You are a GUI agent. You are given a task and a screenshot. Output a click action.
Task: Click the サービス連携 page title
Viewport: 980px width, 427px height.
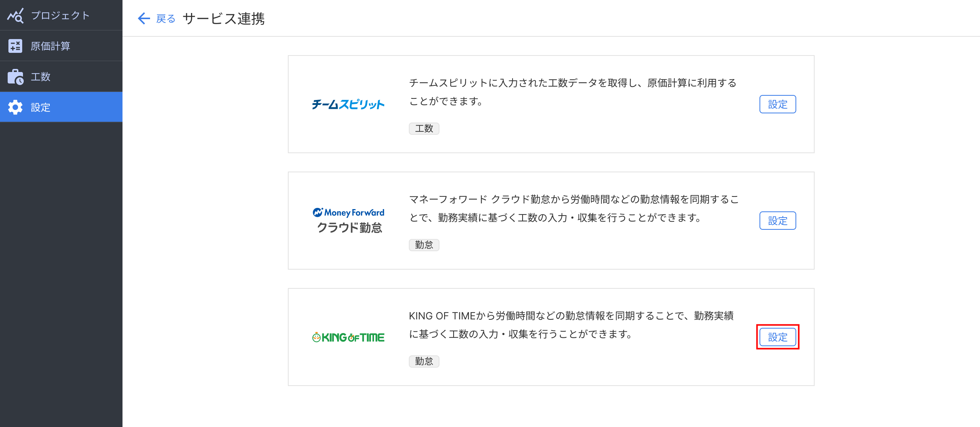click(x=224, y=18)
